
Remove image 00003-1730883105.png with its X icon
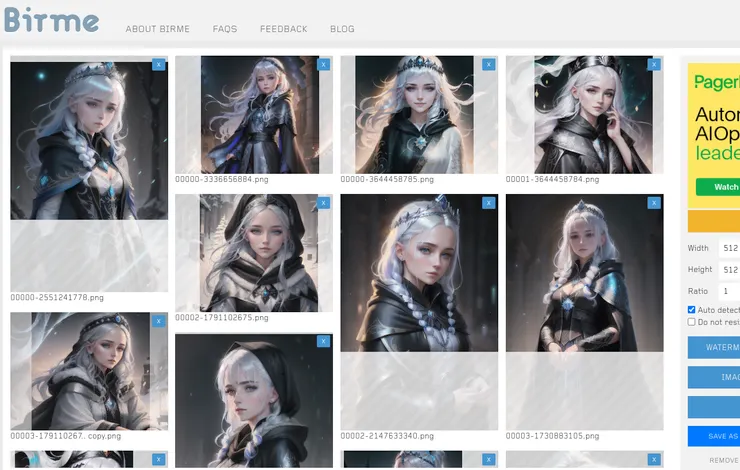click(654, 203)
